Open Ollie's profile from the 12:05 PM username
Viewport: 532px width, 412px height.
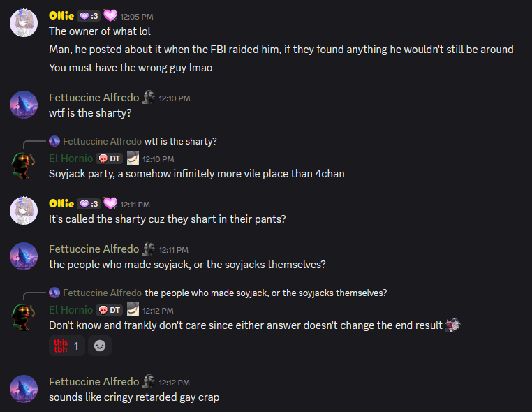60,15
